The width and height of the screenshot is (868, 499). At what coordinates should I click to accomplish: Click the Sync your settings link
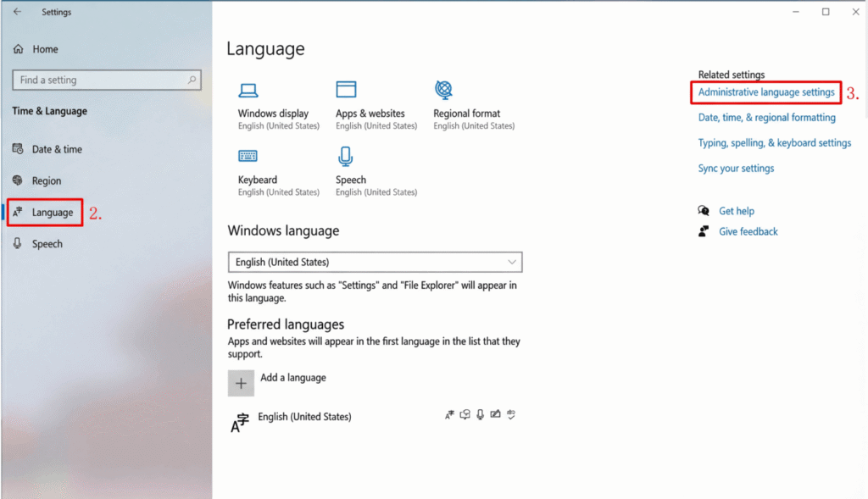pos(736,169)
